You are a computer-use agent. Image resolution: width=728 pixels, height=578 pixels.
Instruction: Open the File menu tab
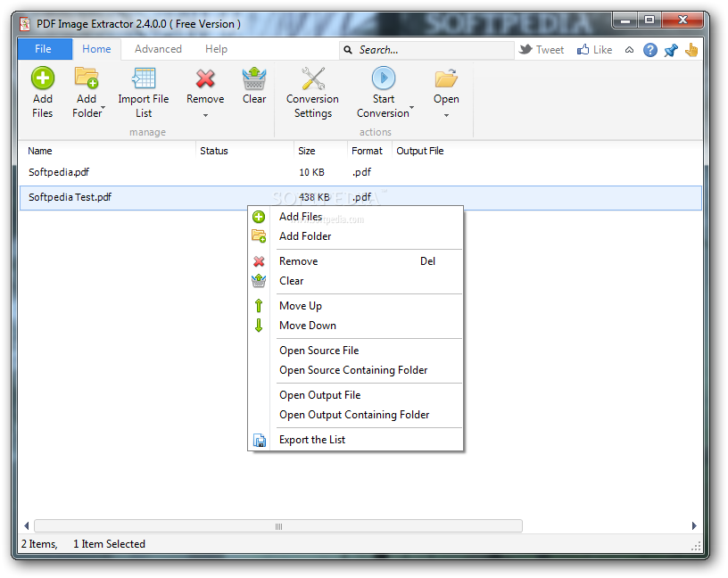pyautogui.click(x=45, y=49)
